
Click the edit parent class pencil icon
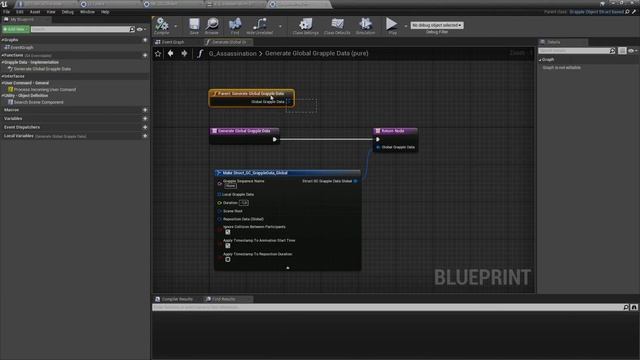coord(634,12)
